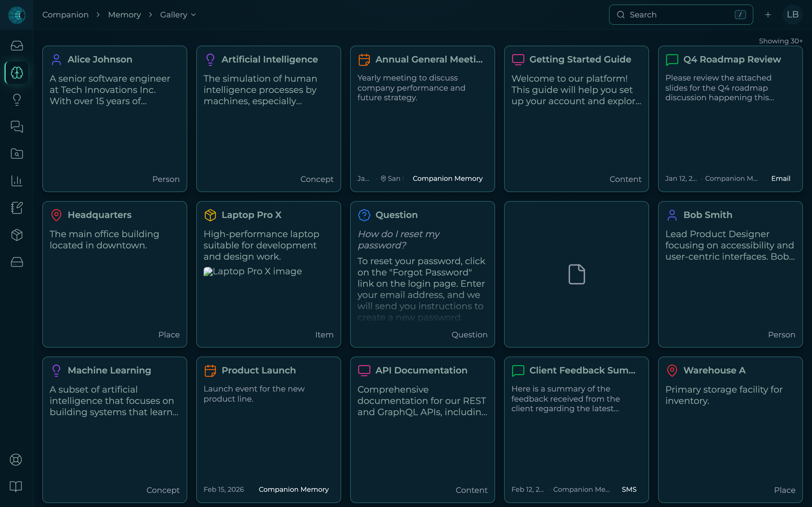Open the untitled file placeholder card
This screenshot has width=812, height=507.
tap(577, 274)
